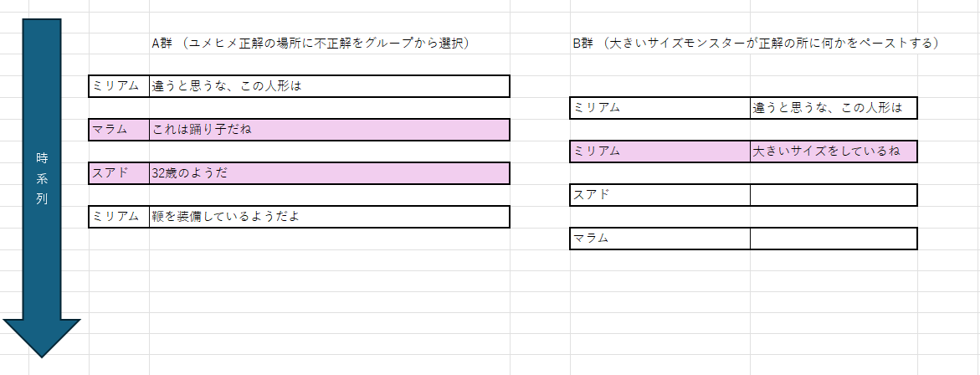980x375 pixels.
Task: Select the last ミリアム cell in A群
Action: [x=119, y=217]
